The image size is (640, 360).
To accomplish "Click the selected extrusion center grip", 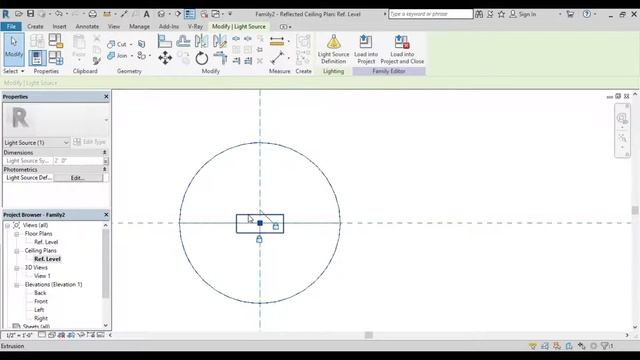I will [260, 223].
